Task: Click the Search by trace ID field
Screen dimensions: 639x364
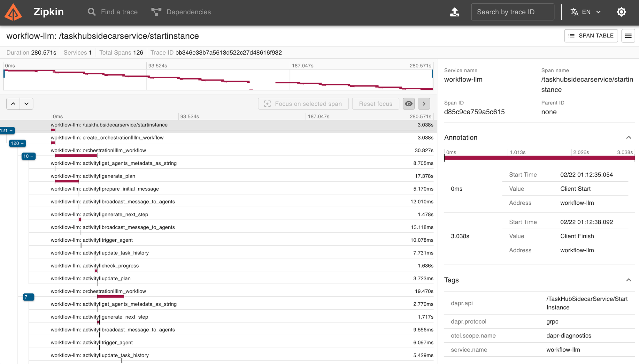Action: click(512, 12)
